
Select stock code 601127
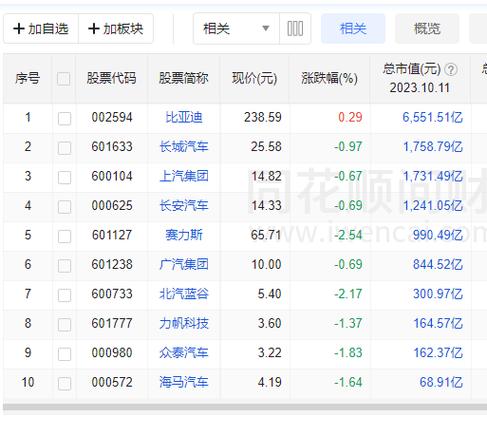[112, 235]
